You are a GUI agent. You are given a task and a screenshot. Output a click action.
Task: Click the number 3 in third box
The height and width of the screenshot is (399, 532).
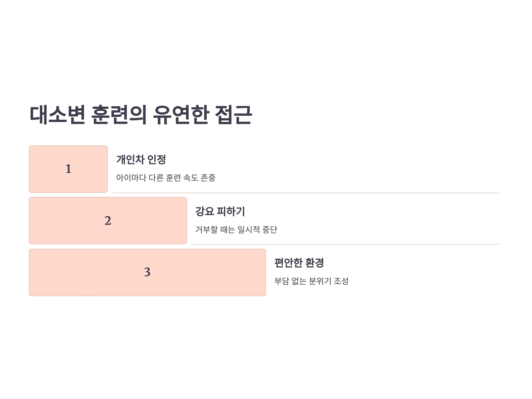click(147, 272)
